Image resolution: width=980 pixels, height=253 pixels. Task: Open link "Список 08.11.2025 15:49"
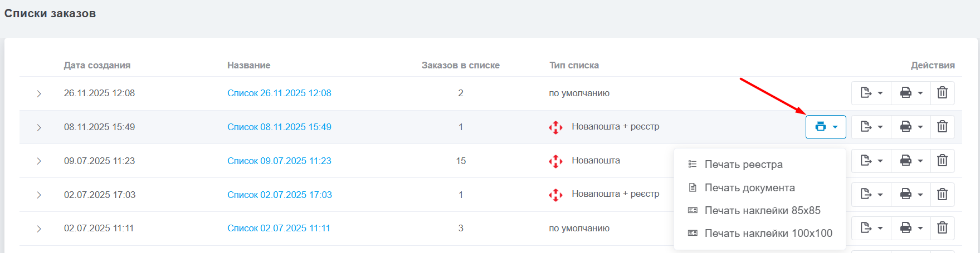pyautogui.click(x=279, y=127)
